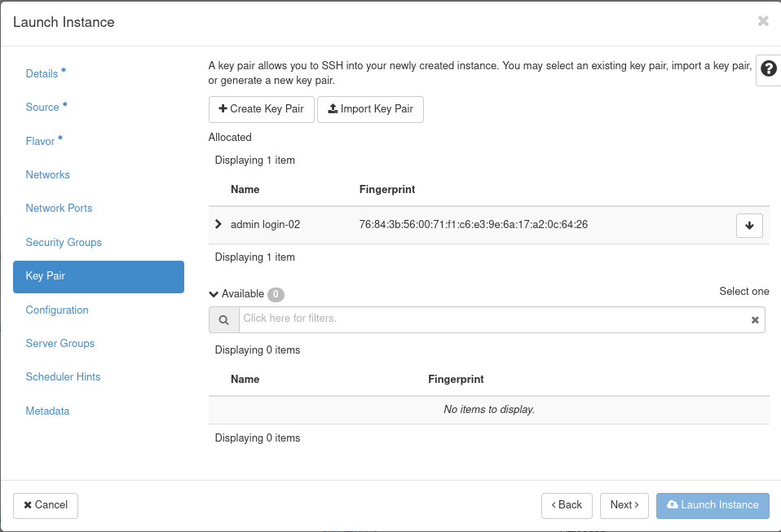The image size is (781, 532).
Task: Switch to the Source tab
Action: tap(42, 108)
